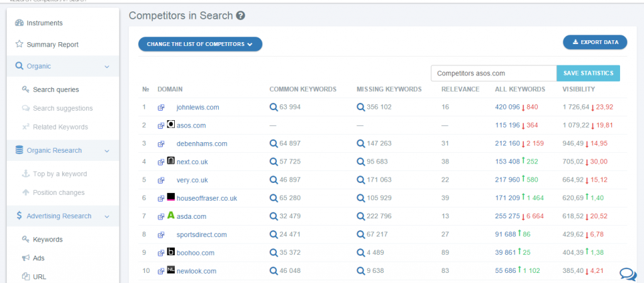The height and width of the screenshot is (283, 644).
Task: Sort by Missing Keywords column header
Action: (x=389, y=89)
